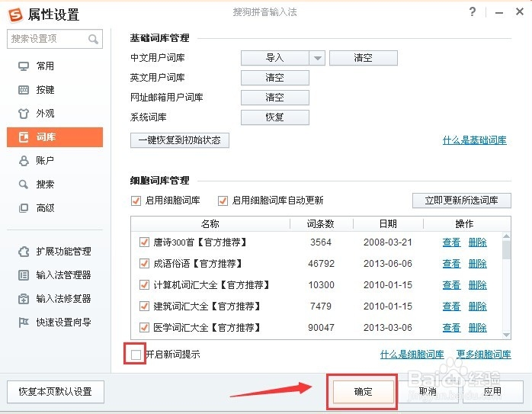Viewport: 532px width, 414px height.
Task: Click 应用 button
Action: click(492, 392)
